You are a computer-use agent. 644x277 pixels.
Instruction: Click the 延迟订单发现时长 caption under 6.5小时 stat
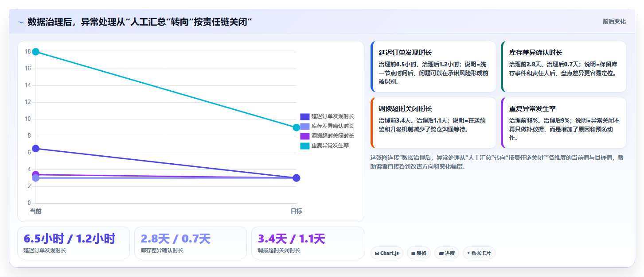point(45,250)
